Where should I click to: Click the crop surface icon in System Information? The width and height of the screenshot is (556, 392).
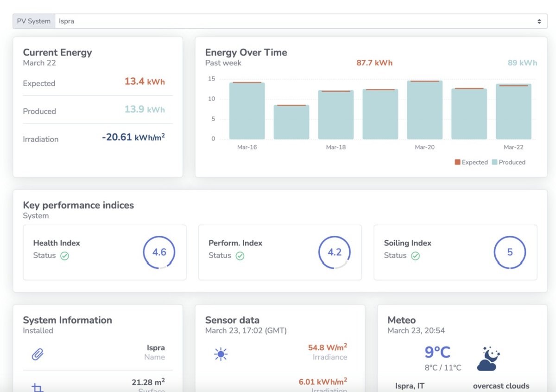pos(38,387)
